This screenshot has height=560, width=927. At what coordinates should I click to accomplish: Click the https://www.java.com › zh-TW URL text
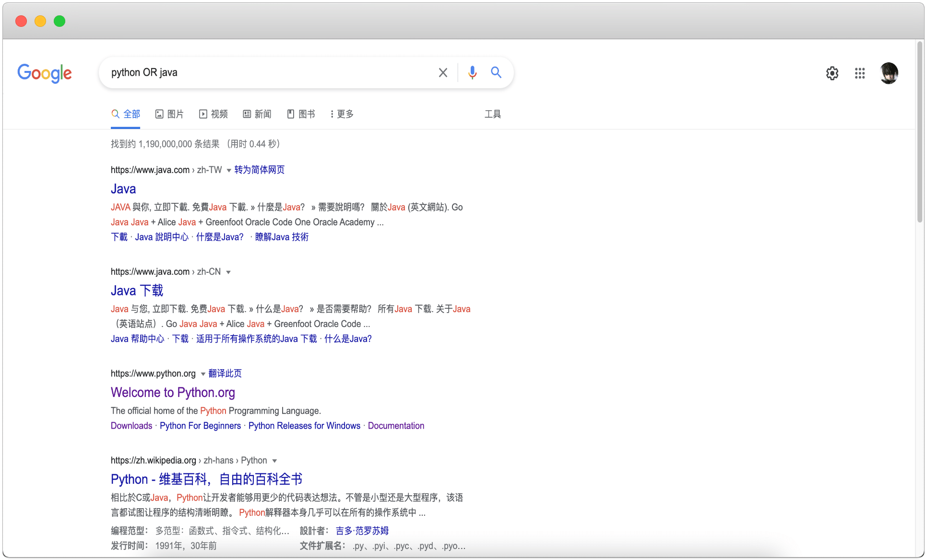[x=166, y=170]
